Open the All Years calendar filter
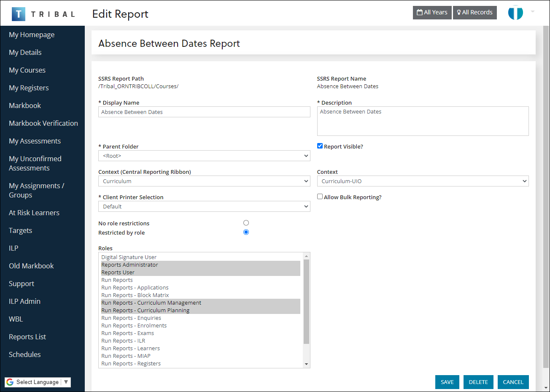This screenshot has height=392, width=550. click(431, 12)
